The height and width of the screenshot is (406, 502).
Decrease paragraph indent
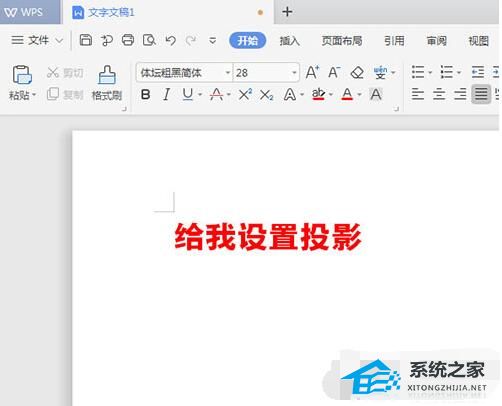(478, 72)
